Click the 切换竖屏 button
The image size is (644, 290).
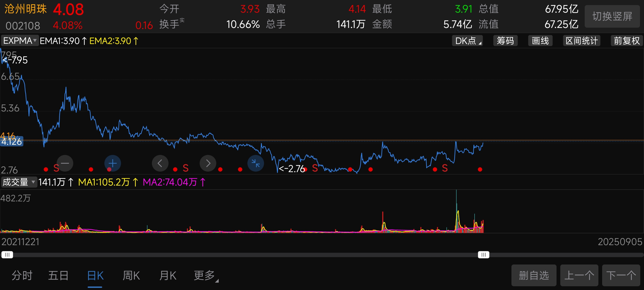click(612, 16)
